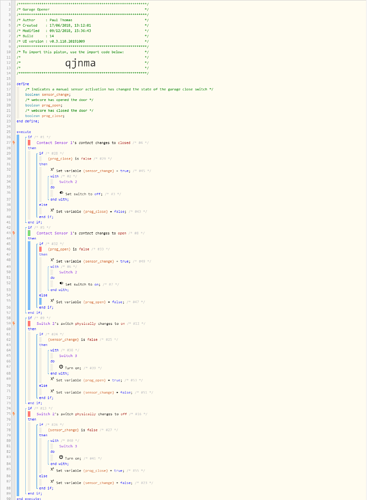Click the green indicator before 'contact changes to open'
The width and height of the screenshot is (368, 500).
point(29,233)
